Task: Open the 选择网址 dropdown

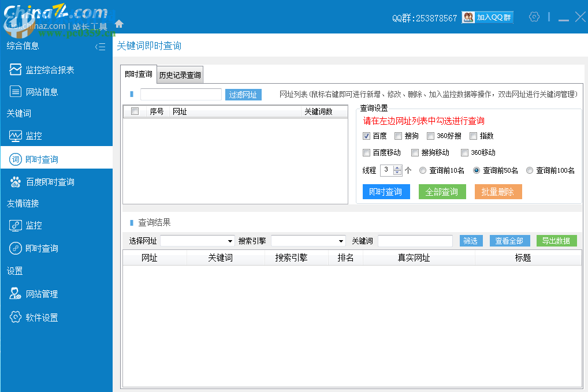Action: tap(197, 241)
